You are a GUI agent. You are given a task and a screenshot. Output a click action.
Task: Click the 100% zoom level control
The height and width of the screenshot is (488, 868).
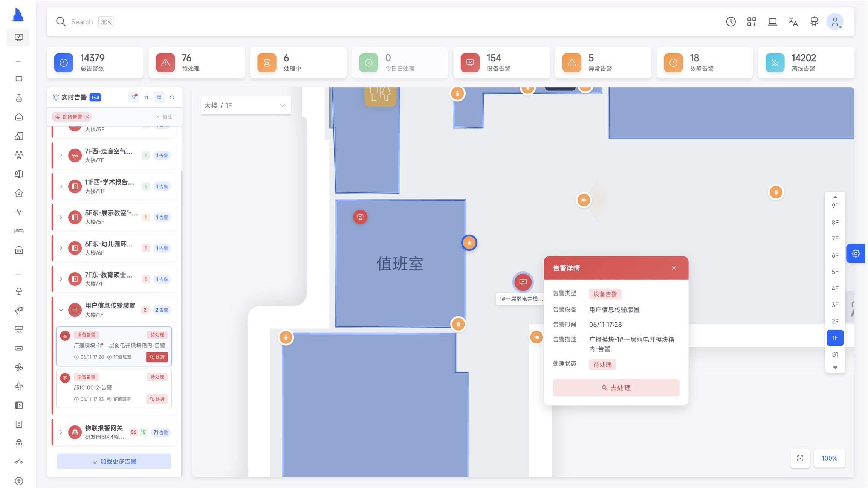click(x=829, y=458)
